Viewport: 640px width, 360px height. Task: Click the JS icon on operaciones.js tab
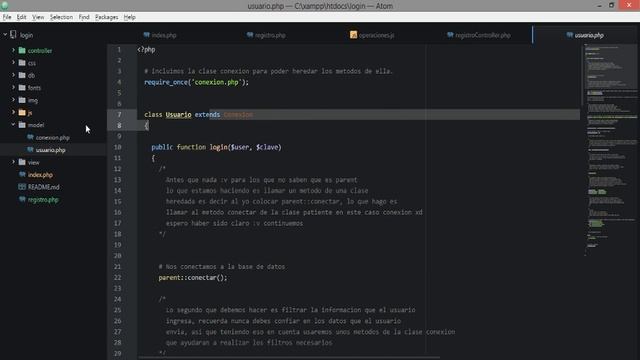(x=353, y=35)
